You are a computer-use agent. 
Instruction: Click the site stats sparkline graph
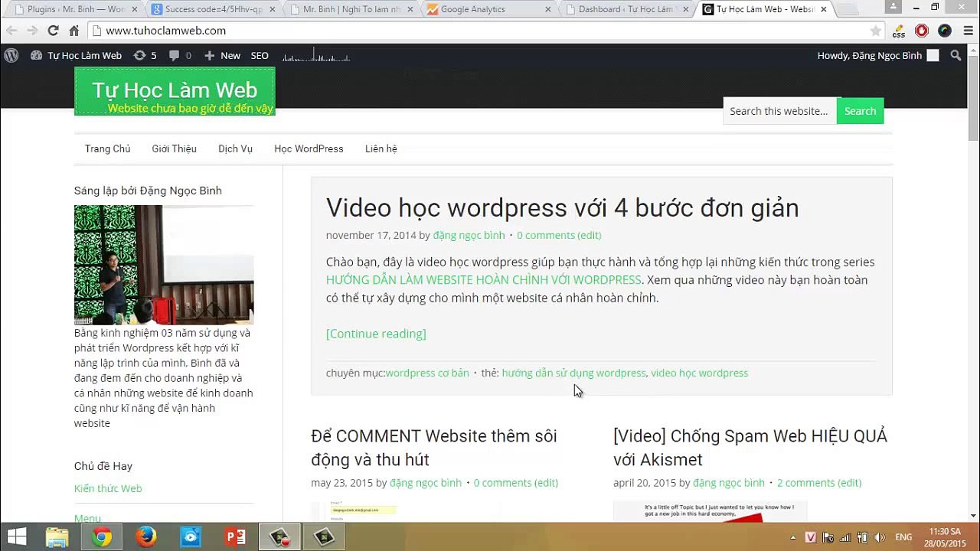[x=316, y=56]
